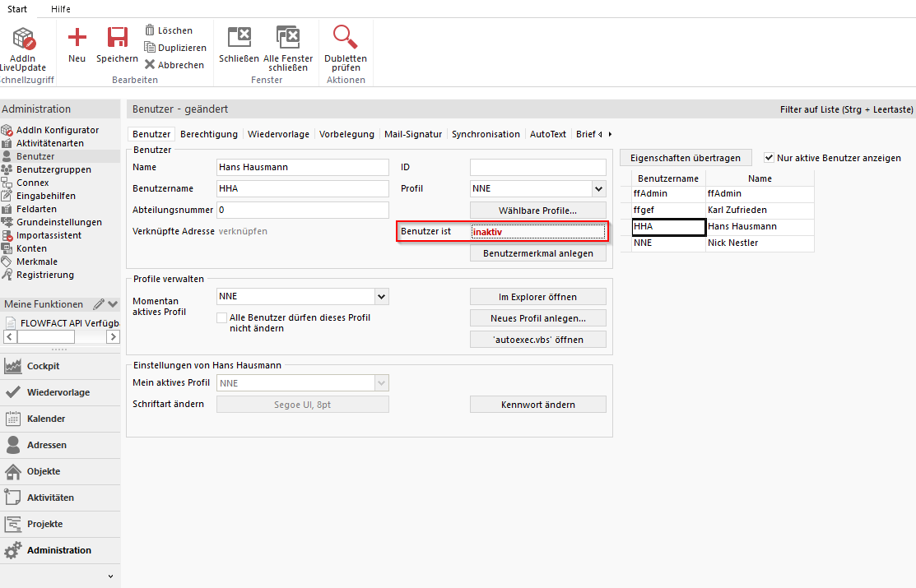The width and height of the screenshot is (916, 588).
Task: Open the Hilfe ribbon tab
Action: click(60, 9)
